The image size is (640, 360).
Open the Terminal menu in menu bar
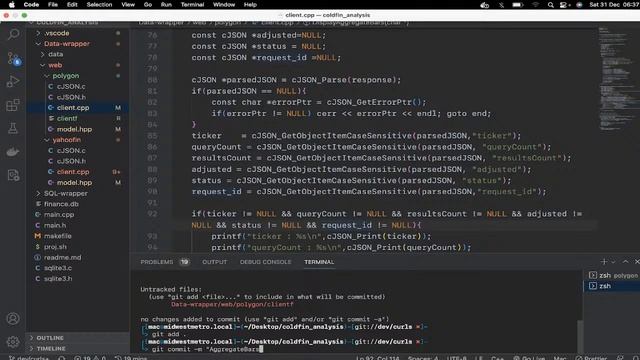192,5
